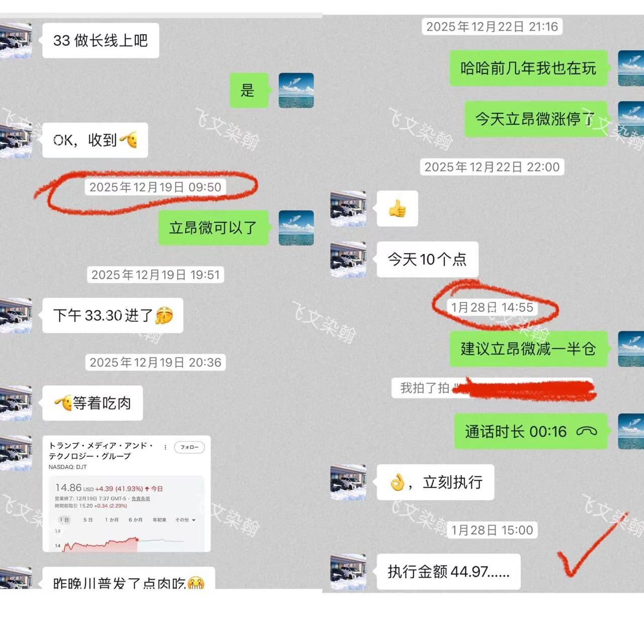Open the avatar beside "执行金额 44.97"

(348, 572)
